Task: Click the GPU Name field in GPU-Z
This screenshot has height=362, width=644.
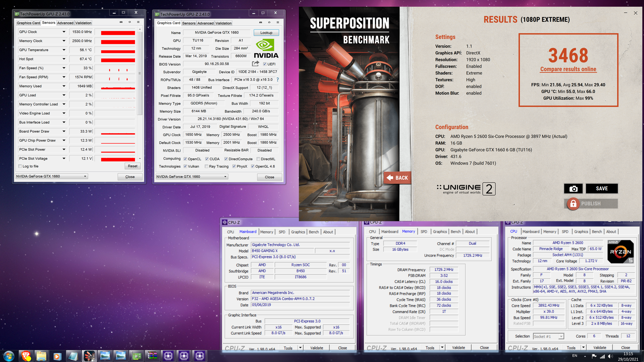Action: [217, 33]
